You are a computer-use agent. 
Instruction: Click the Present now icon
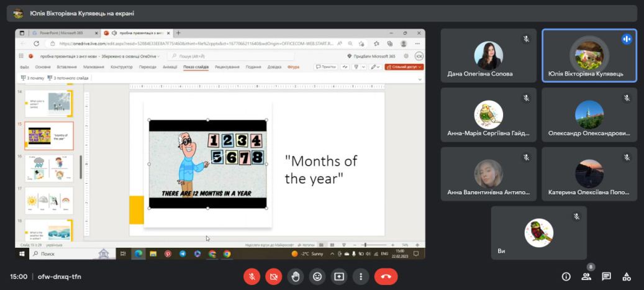point(339,277)
